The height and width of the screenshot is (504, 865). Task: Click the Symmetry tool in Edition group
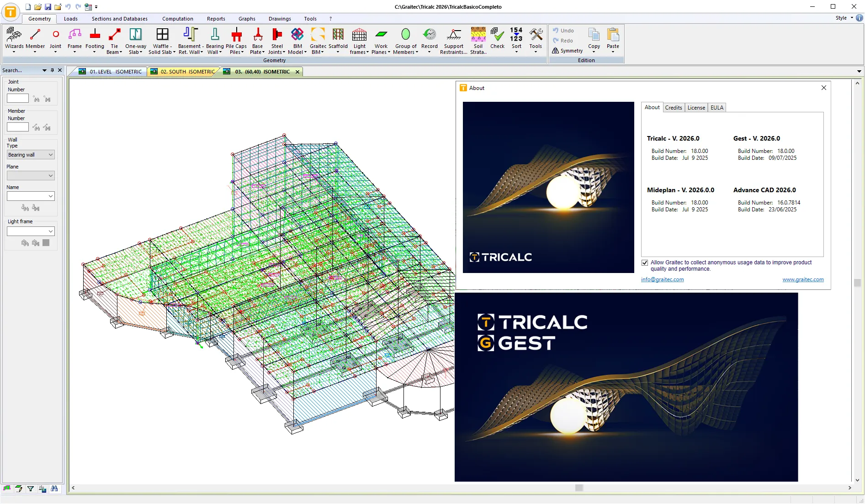point(567,51)
